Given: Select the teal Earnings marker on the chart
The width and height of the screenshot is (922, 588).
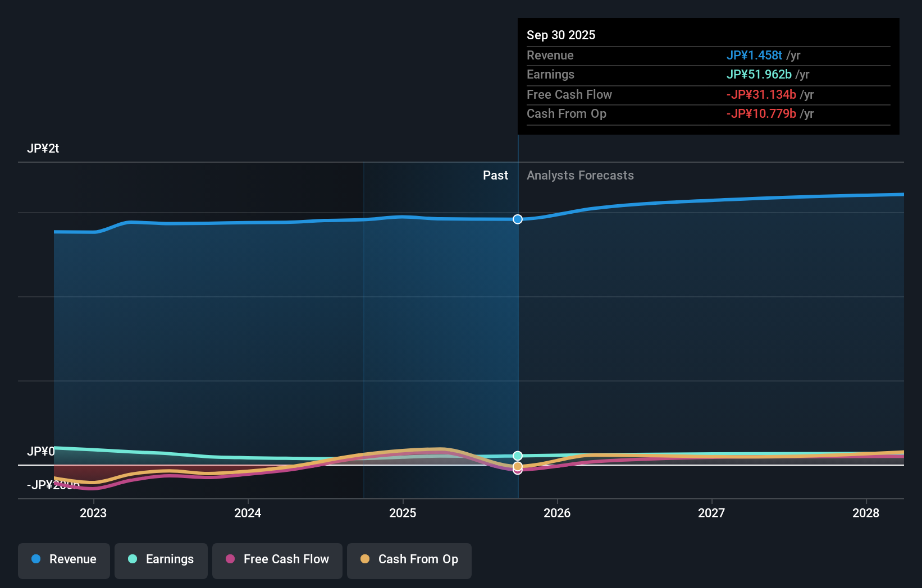Looking at the screenshot, I should click(x=517, y=456).
